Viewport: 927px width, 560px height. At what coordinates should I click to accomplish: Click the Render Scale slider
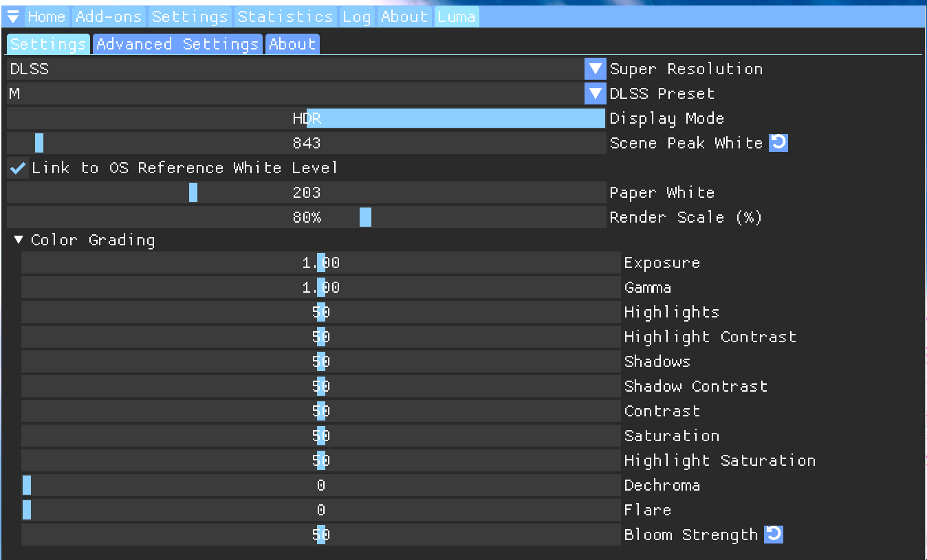coord(307,217)
